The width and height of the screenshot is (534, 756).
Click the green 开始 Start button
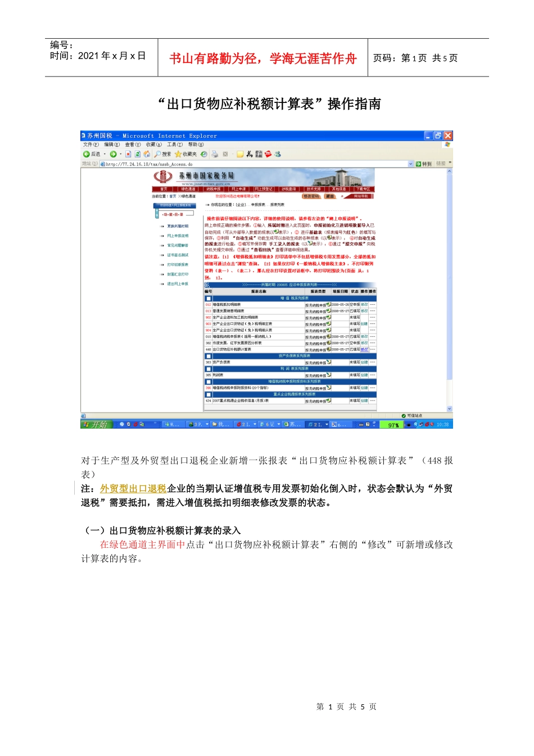point(97,424)
